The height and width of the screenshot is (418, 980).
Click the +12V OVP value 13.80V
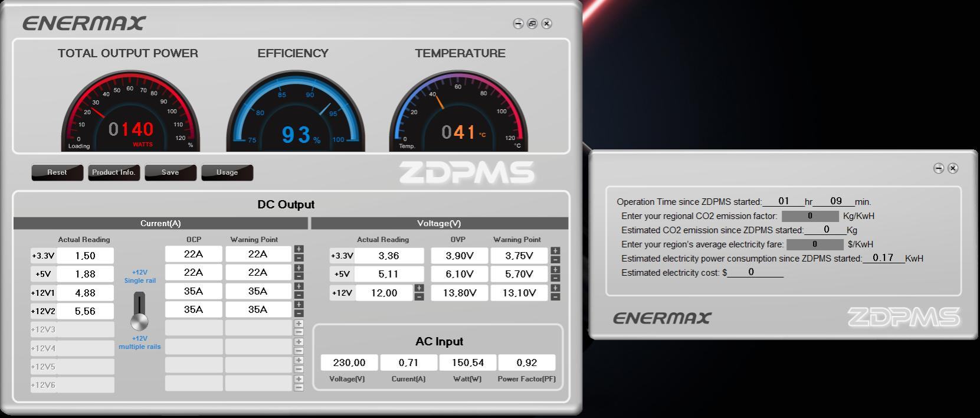(459, 293)
